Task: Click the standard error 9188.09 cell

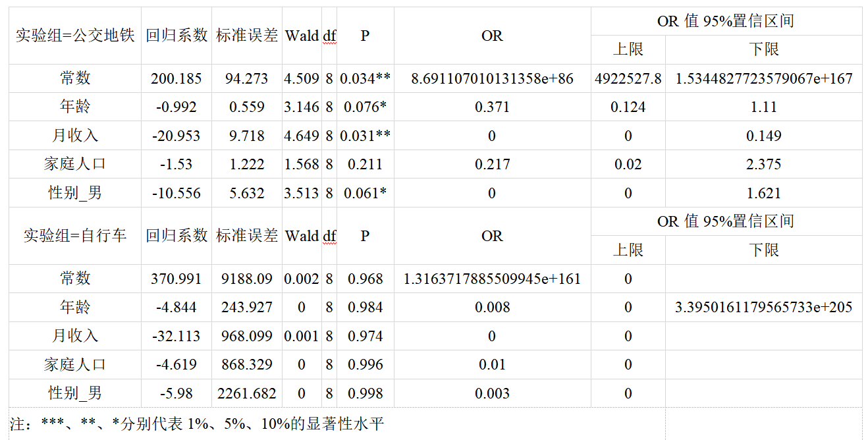Action: click(x=246, y=279)
